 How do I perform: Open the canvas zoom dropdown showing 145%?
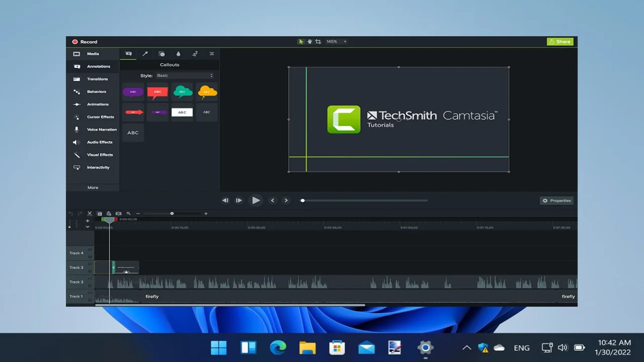click(x=336, y=42)
